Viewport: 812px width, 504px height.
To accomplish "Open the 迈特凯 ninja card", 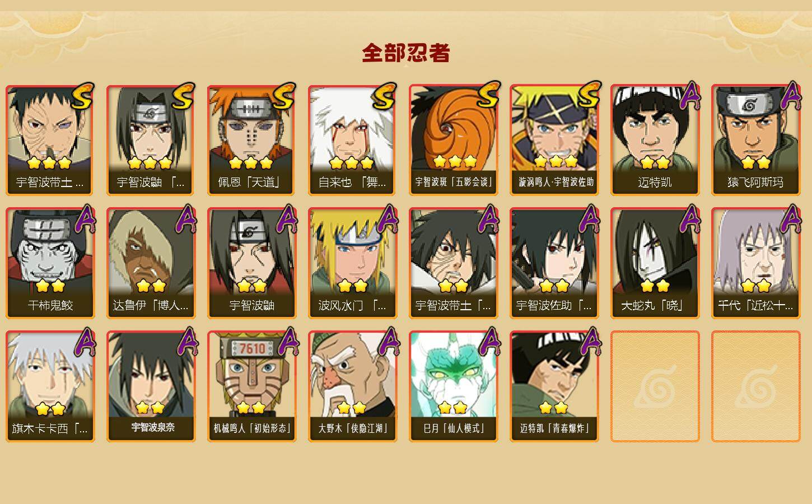I will click(655, 140).
